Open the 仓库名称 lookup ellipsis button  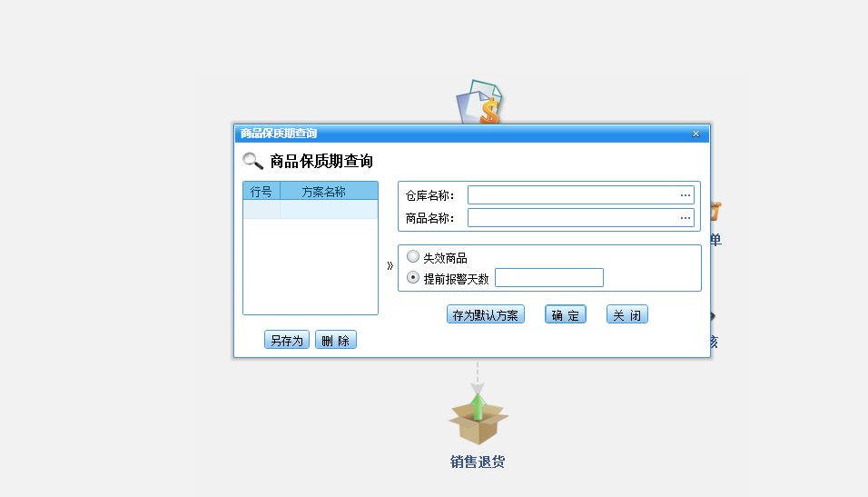coord(686,195)
